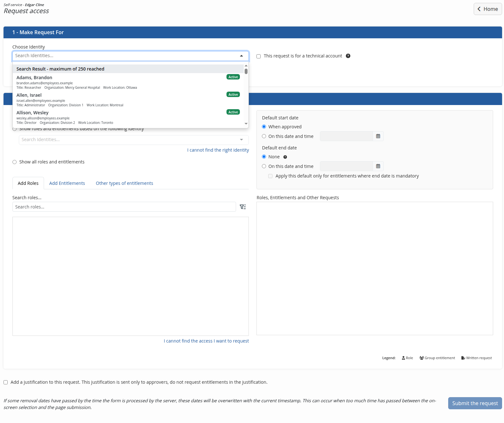Select 'On this date and time' for end date

(264, 166)
